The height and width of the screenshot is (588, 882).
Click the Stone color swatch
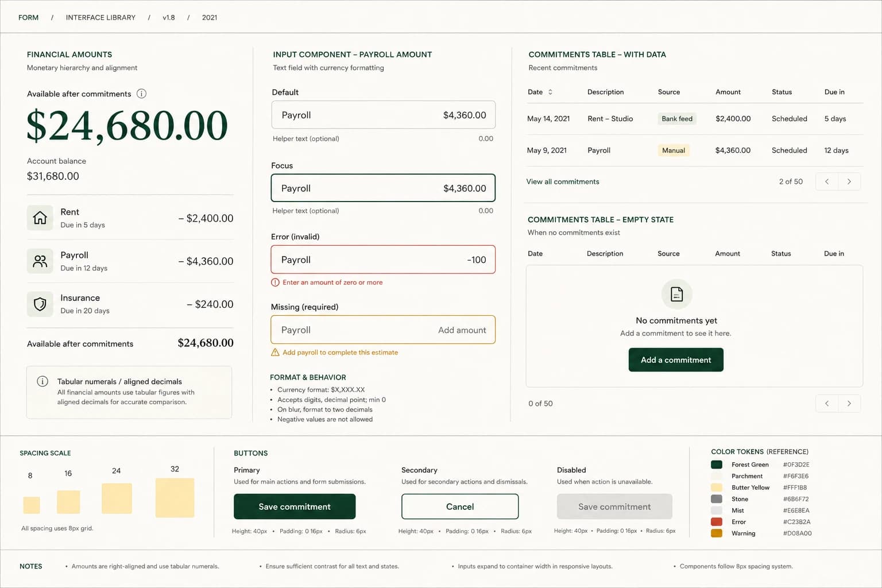coord(717,499)
